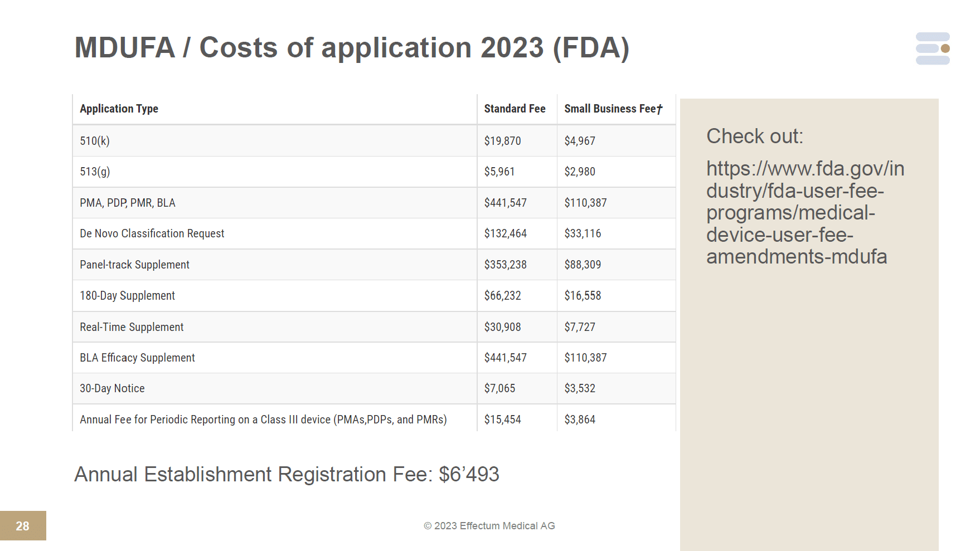Click the slide title MDUFA heading
This screenshot has width=980, height=551.
(x=352, y=47)
